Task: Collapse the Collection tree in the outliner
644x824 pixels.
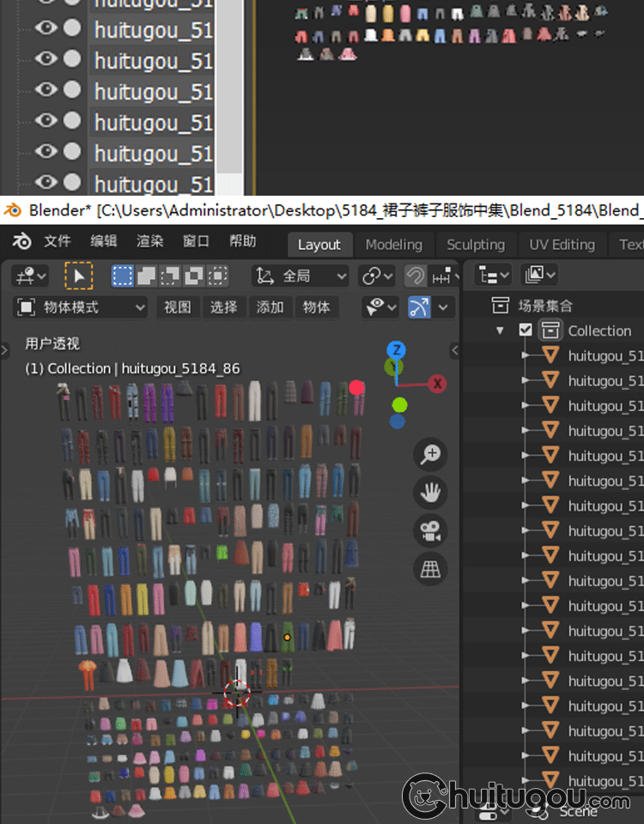Action: coord(501,330)
